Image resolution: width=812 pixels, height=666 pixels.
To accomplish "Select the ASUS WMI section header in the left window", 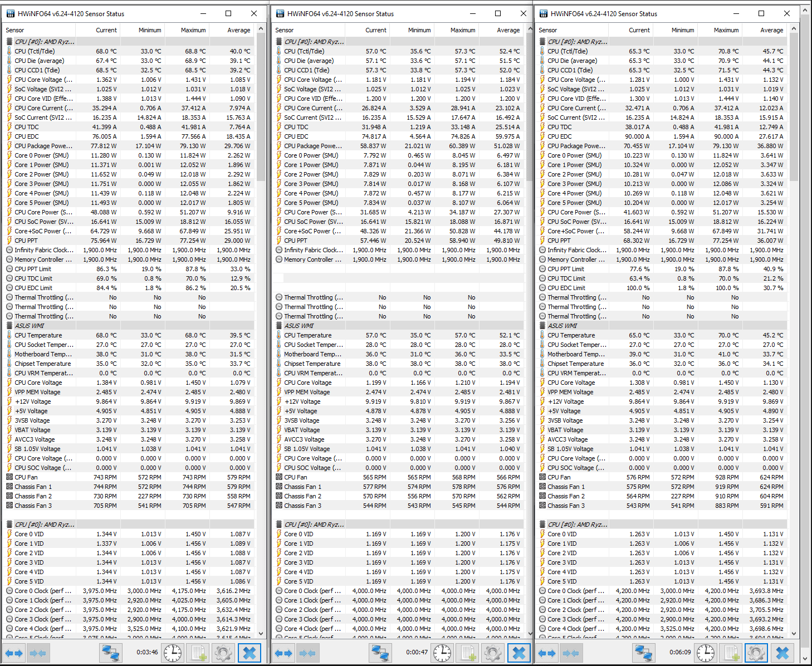I will (129, 326).
